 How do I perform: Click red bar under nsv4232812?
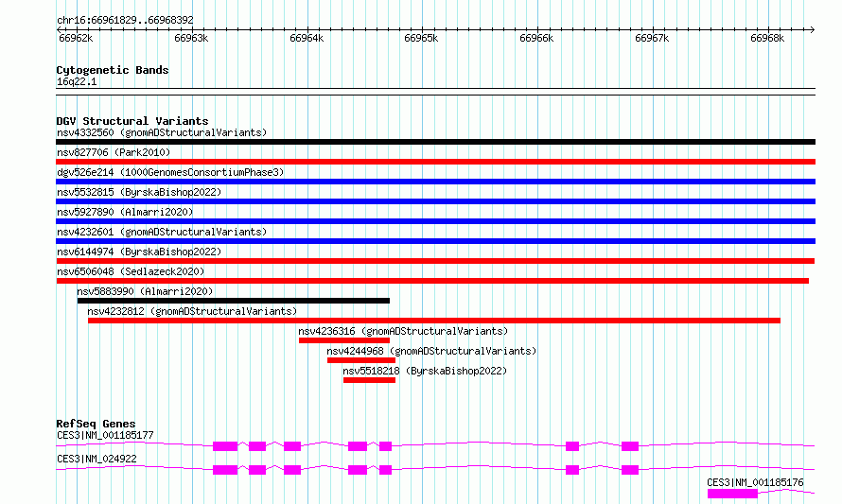(x=434, y=321)
